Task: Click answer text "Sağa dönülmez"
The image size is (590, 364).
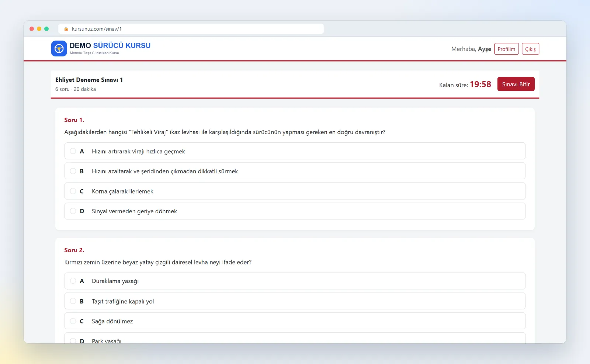Action: point(112,321)
